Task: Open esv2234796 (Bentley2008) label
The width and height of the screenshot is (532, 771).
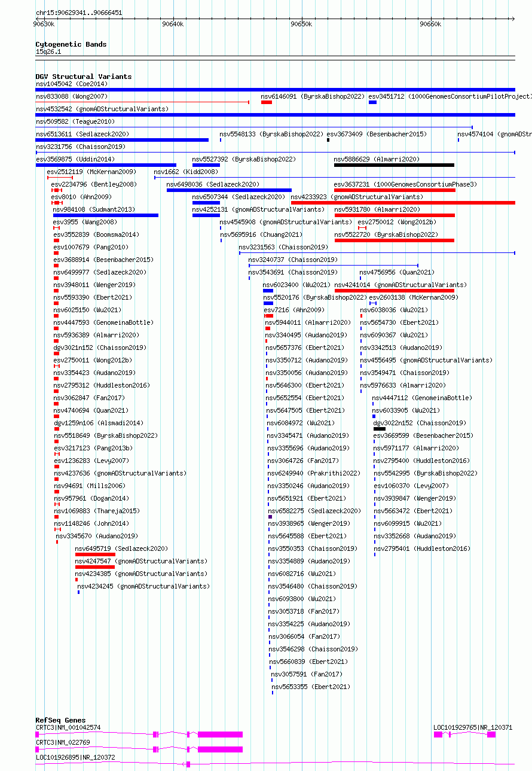Action: point(94,184)
